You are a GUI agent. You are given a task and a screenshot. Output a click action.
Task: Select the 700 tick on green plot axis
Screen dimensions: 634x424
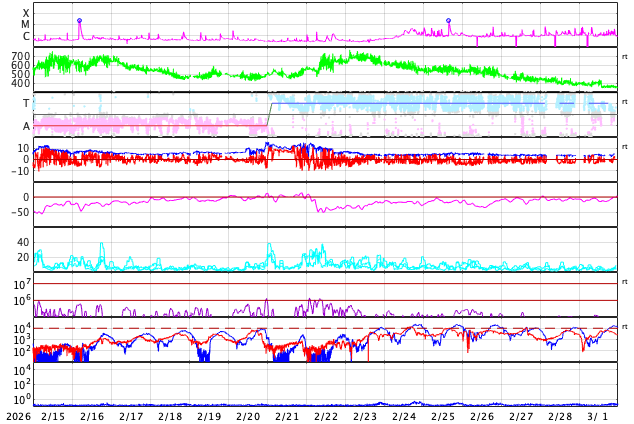[x=20, y=56]
